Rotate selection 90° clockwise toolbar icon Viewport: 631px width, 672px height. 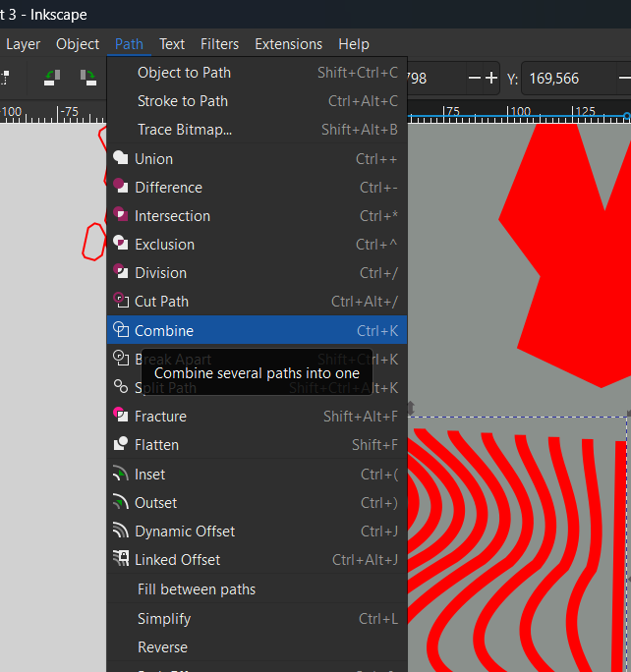coord(88,78)
